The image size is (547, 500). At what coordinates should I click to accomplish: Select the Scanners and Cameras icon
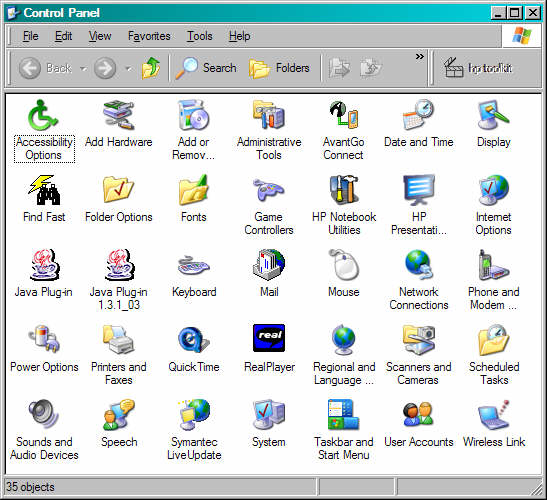(x=419, y=339)
